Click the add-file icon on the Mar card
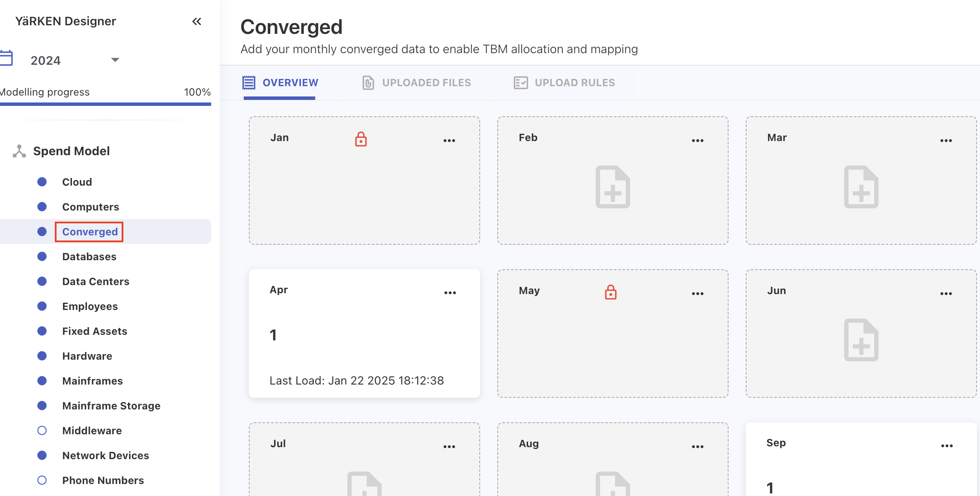The height and width of the screenshot is (496, 980). [x=861, y=187]
